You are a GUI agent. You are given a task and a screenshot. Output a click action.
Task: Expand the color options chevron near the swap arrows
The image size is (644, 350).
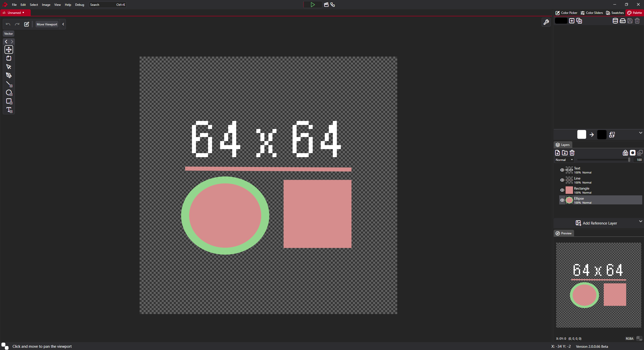[640, 133]
